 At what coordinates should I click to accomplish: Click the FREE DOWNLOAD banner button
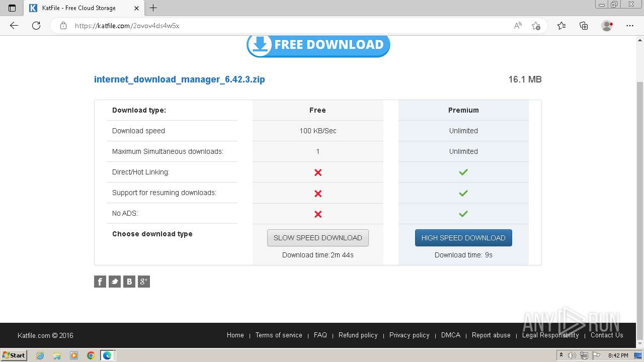click(x=318, y=45)
